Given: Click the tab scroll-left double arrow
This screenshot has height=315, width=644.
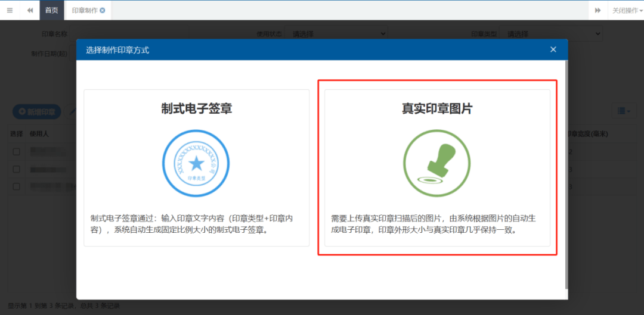Looking at the screenshot, I should (x=30, y=10).
